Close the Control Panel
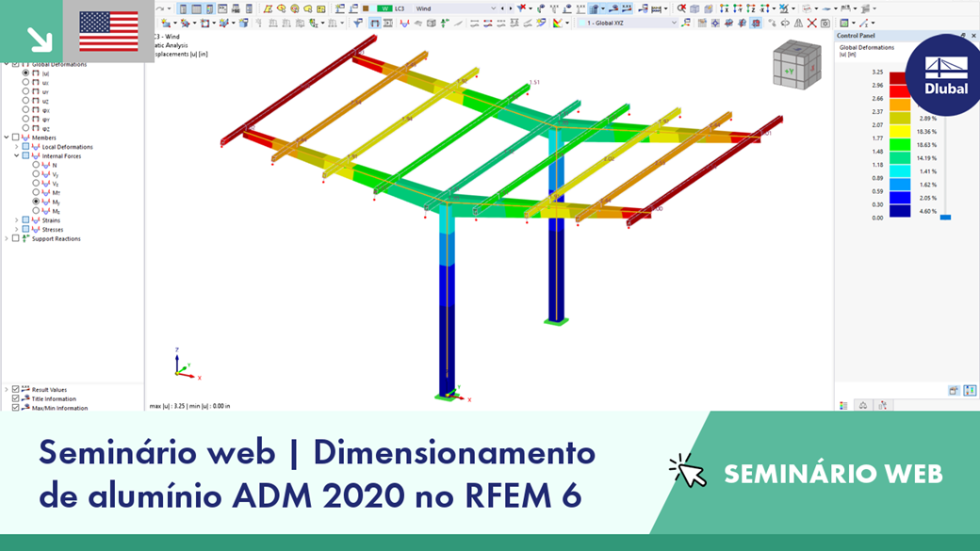 pos(973,36)
